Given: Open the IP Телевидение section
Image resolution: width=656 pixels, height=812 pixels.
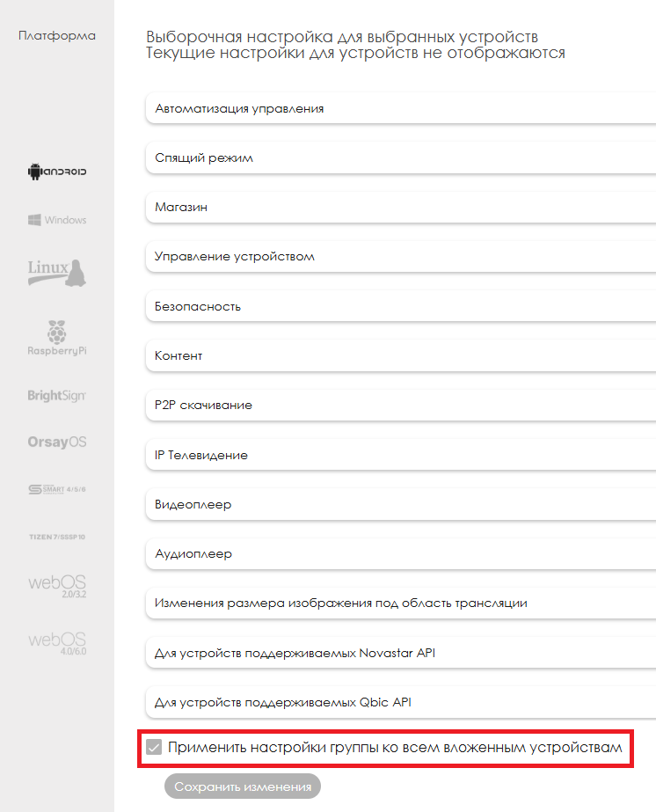Looking at the screenshot, I should pos(400,456).
